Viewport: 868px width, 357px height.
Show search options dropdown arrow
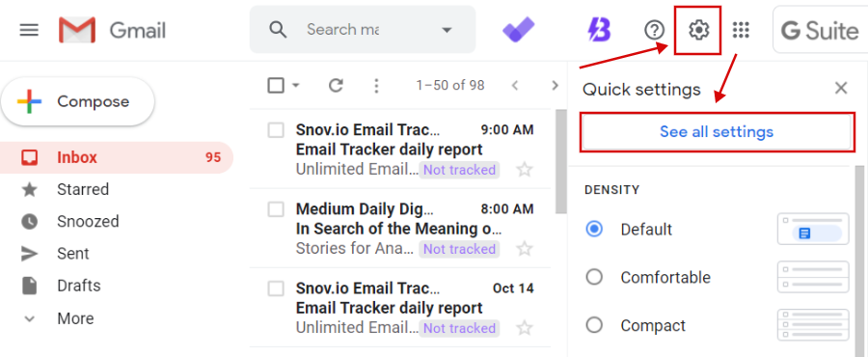(447, 30)
